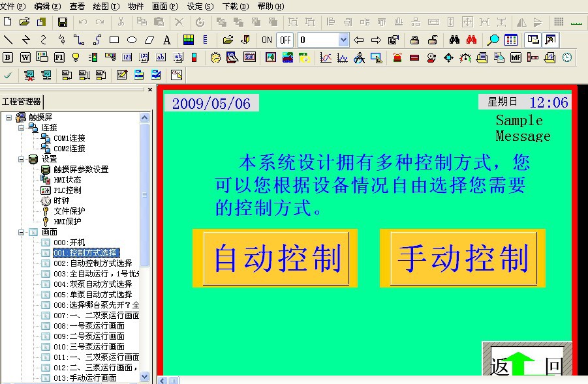Viewport: 588px width, 384px height.
Task: Click the floppy disk save icon
Action: pos(63,22)
